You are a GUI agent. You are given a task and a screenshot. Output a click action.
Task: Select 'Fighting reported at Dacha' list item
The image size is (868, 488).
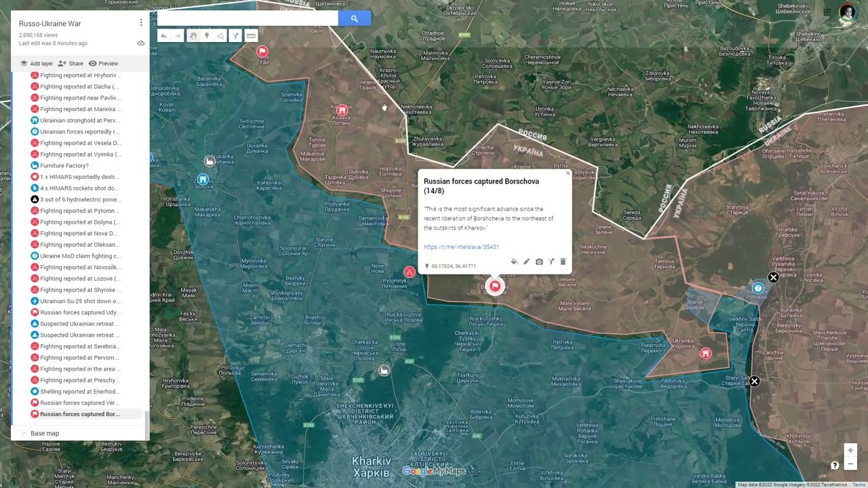click(x=78, y=87)
